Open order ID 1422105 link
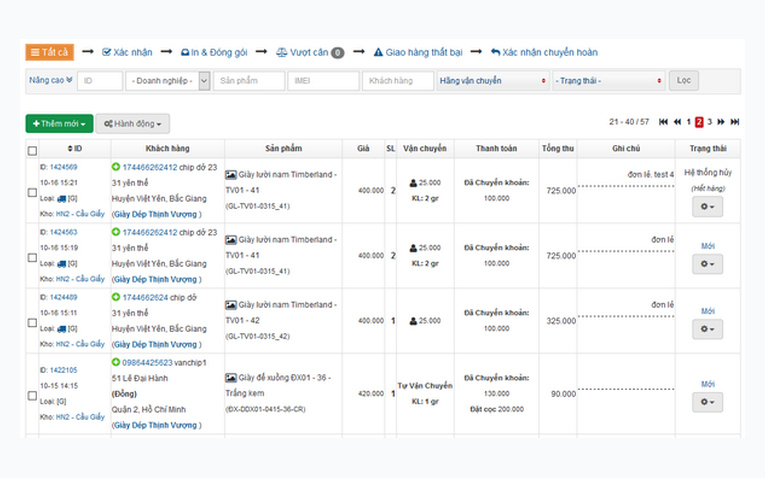Screen dimensions: 765x478 [63, 370]
